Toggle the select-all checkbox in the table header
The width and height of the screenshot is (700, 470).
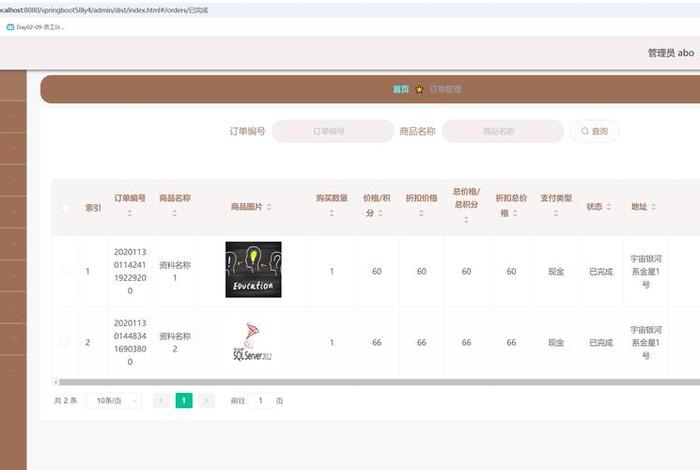[x=65, y=208]
